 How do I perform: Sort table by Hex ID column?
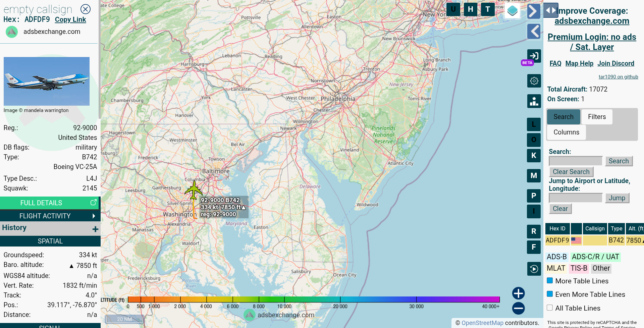557,228
